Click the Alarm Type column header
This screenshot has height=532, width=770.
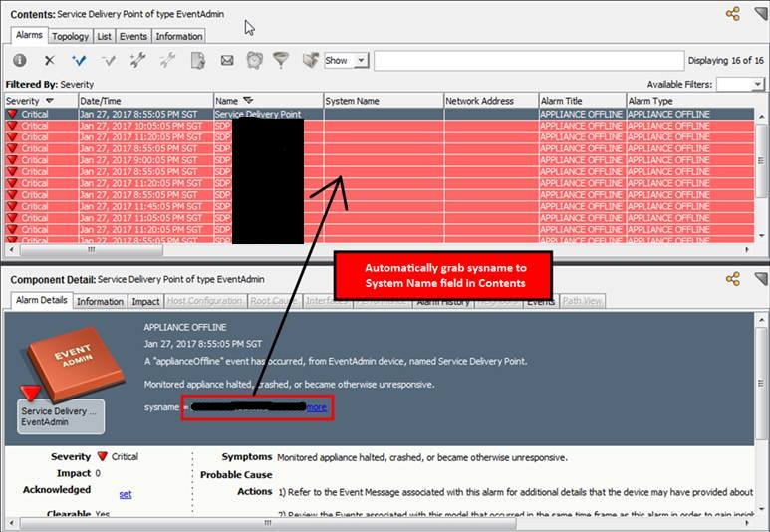point(690,101)
